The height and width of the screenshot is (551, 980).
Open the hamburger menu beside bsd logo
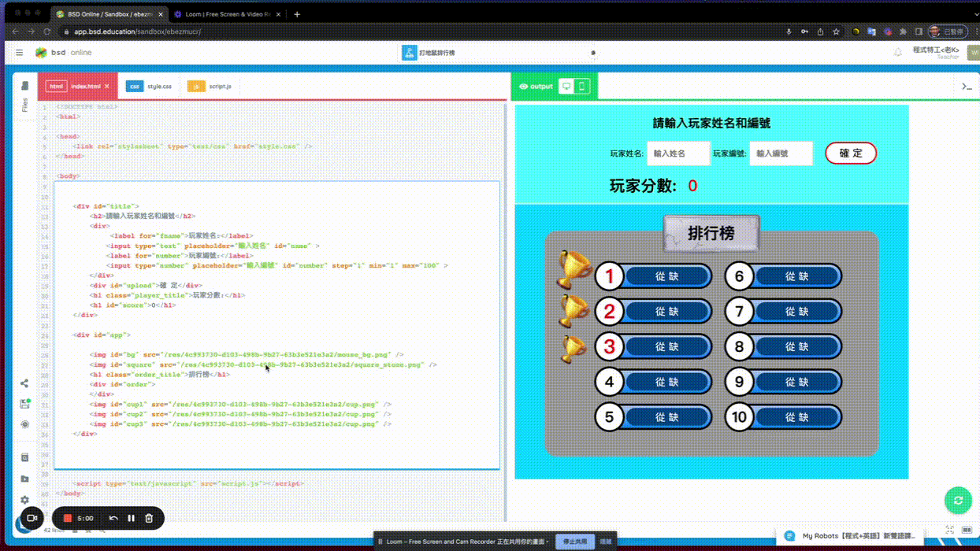point(19,53)
